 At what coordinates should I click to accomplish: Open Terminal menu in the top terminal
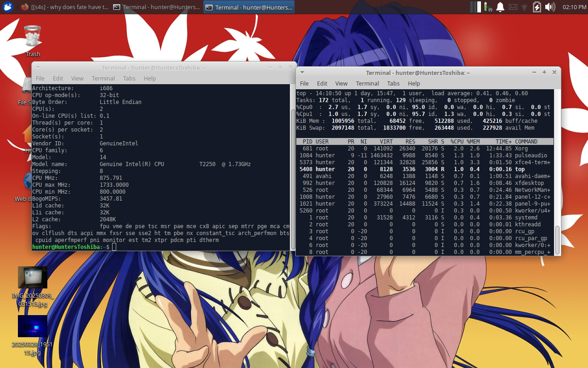pos(367,83)
